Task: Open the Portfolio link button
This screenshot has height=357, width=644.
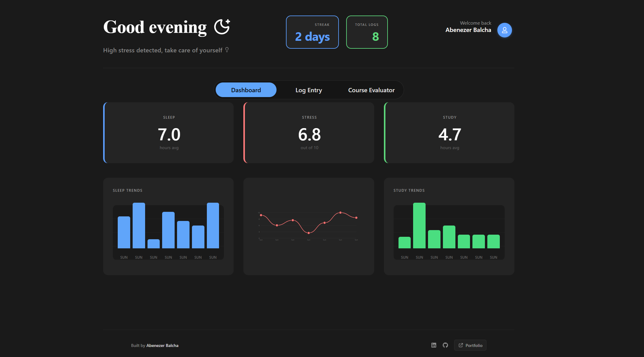Action: click(470, 345)
